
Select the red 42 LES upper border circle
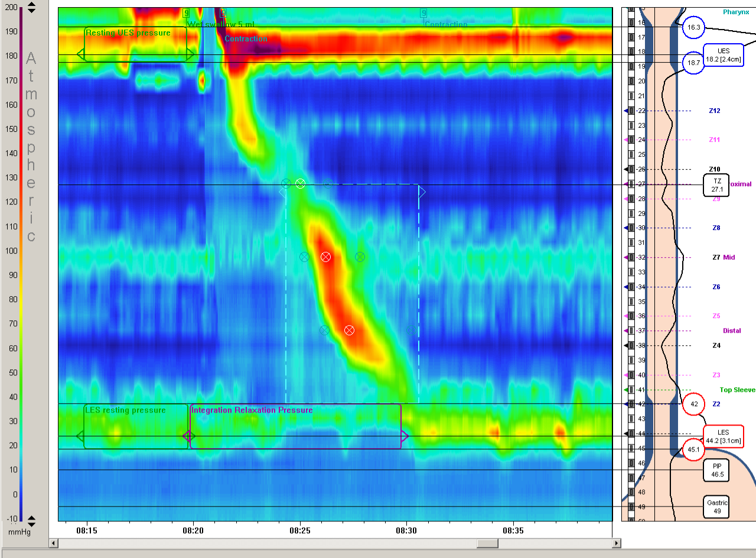tap(694, 404)
